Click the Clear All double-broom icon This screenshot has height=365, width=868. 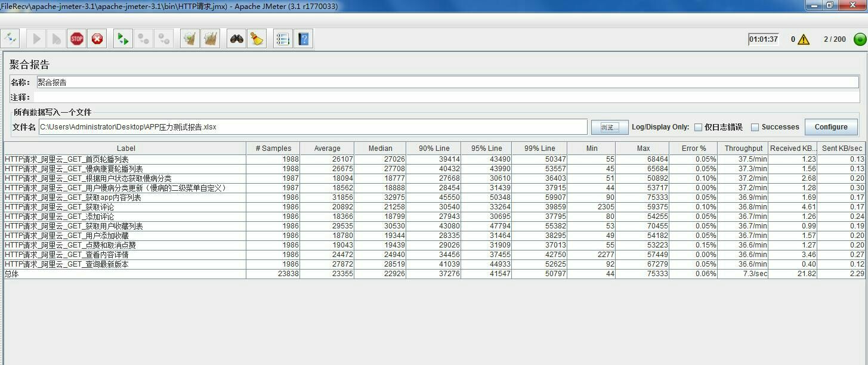[x=210, y=39]
